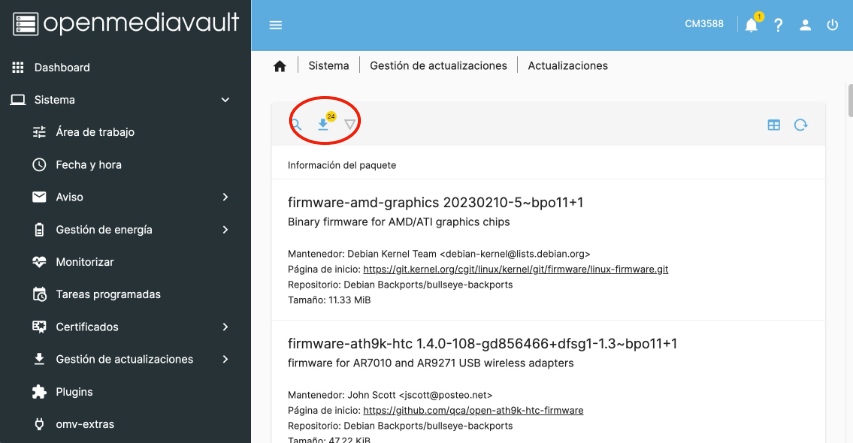Click the CM3588 hostname label
Viewport: 853px width, 443px height.
704,24
